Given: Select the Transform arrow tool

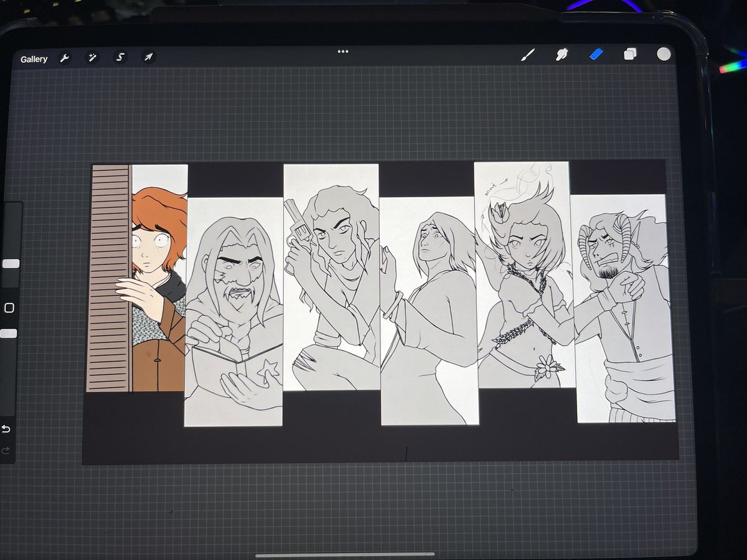Looking at the screenshot, I should 148,57.
